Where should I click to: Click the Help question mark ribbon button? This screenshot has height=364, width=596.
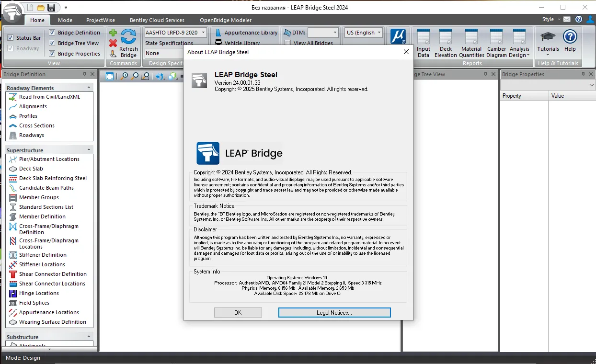(x=570, y=41)
